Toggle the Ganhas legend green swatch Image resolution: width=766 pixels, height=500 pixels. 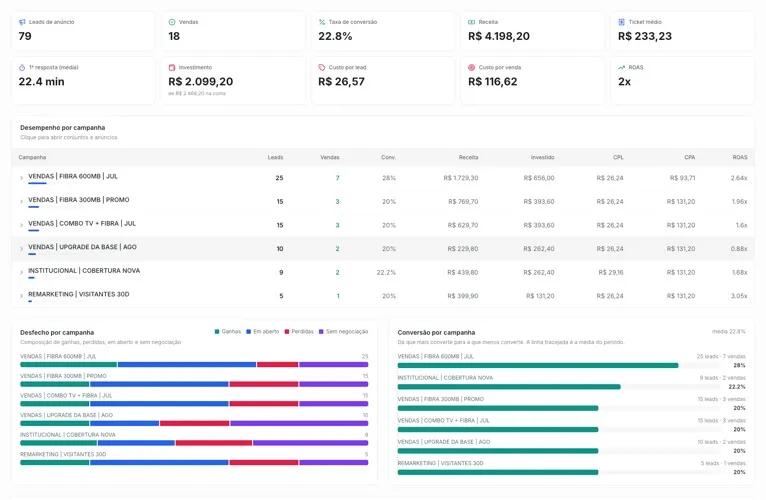(217, 331)
